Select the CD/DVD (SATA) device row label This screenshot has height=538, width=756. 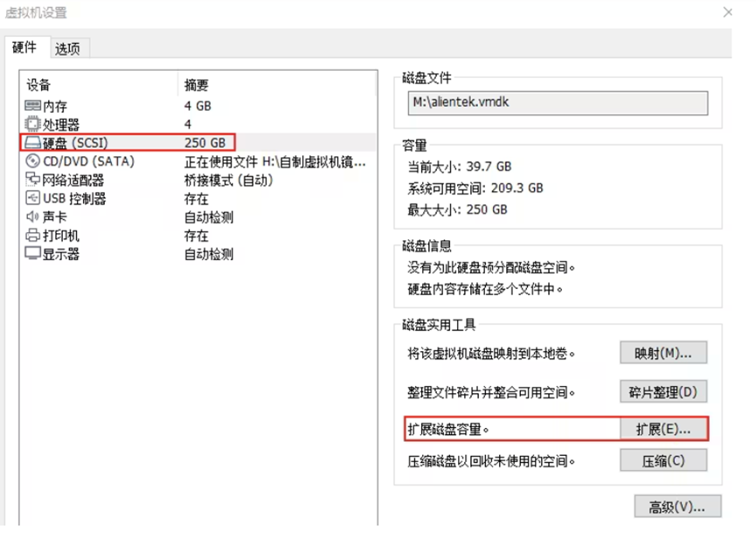tap(89, 162)
